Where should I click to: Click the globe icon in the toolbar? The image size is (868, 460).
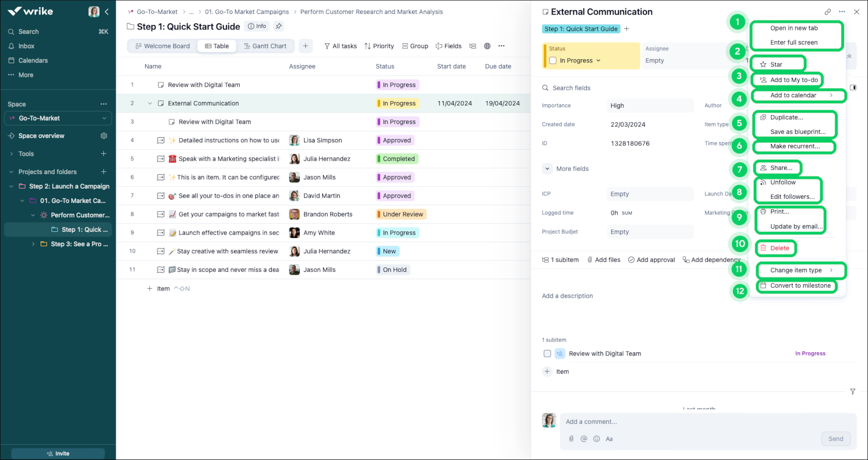pyautogui.click(x=487, y=46)
